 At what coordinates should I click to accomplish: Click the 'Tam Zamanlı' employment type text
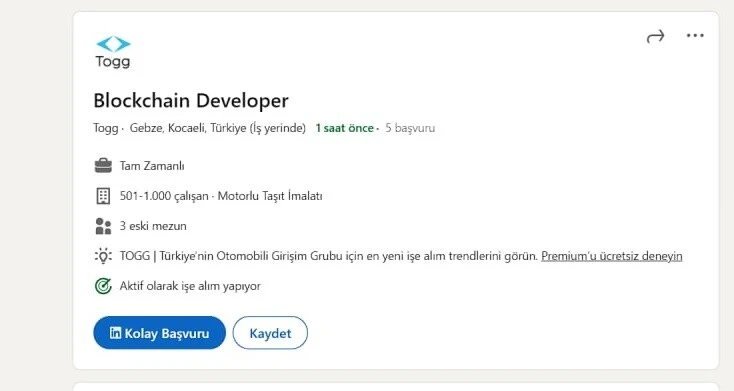152,166
